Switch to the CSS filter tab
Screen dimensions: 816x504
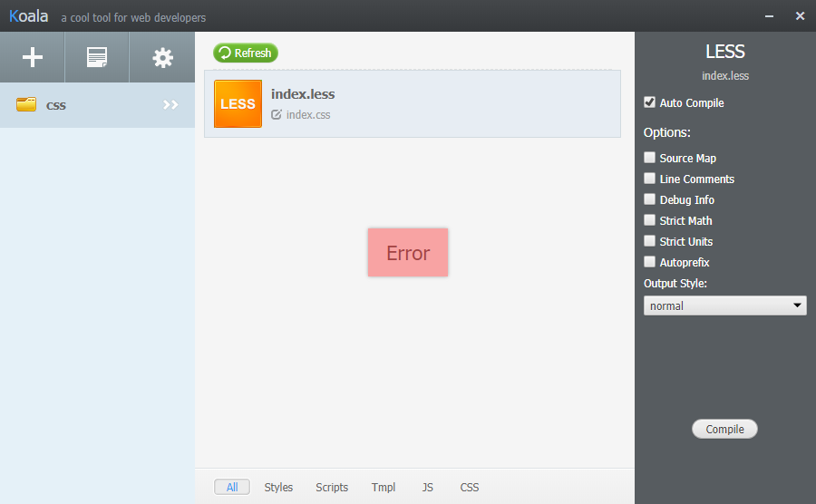pyautogui.click(x=470, y=487)
